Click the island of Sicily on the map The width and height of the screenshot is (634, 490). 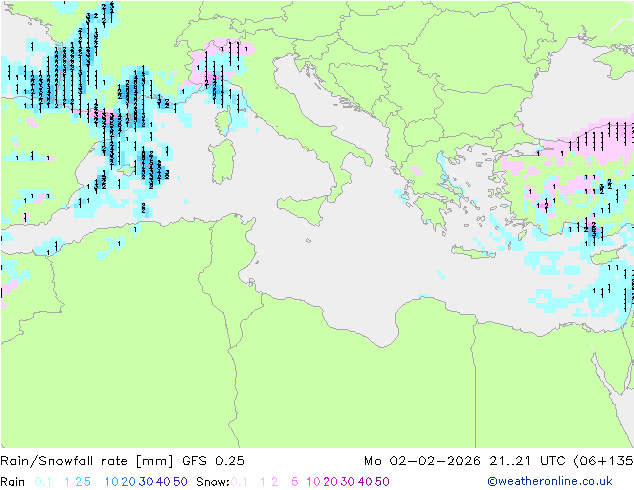point(304,208)
